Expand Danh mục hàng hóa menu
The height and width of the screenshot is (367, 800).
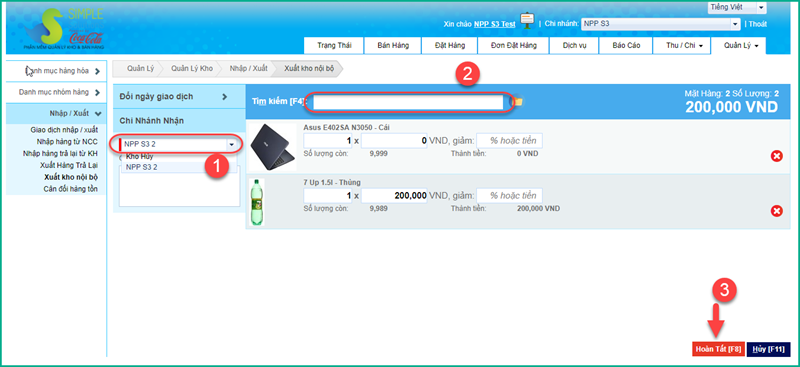tap(56, 71)
